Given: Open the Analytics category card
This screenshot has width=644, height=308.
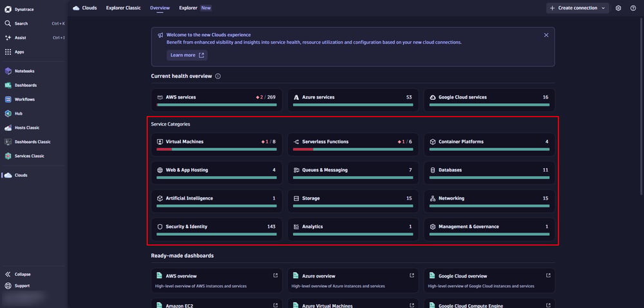Looking at the screenshot, I should (353, 229).
